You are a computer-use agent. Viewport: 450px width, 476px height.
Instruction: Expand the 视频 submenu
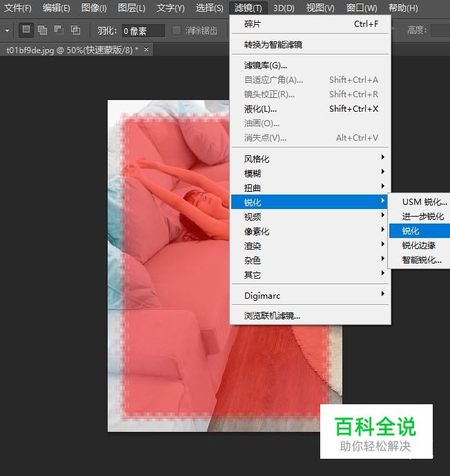tap(310, 217)
